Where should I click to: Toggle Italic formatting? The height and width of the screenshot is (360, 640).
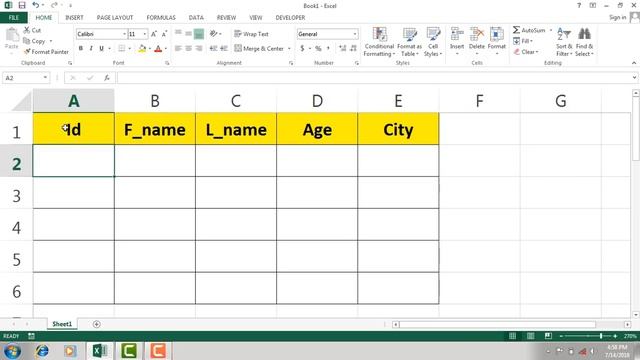coord(91,48)
